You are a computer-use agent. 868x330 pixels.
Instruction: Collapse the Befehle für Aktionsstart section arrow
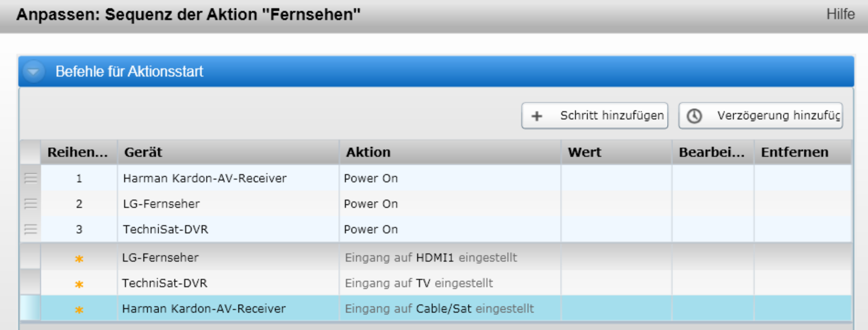point(33,72)
